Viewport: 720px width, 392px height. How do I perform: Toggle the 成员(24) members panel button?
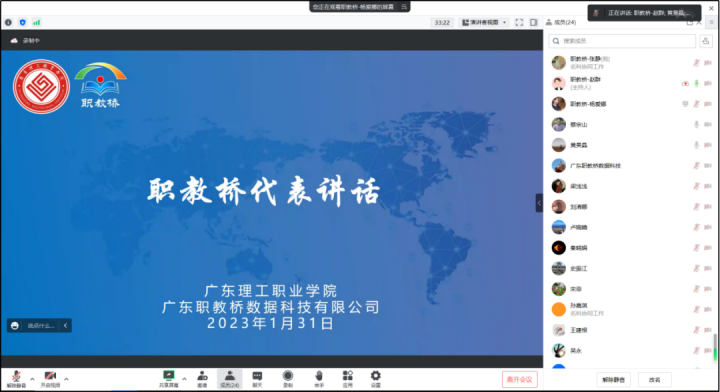coord(230,379)
